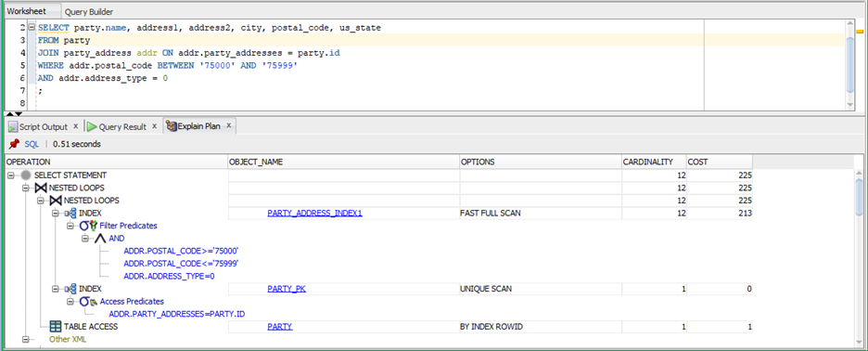The width and height of the screenshot is (868, 351).
Task: Select the ADDR.POSTAL_CODE>='75000' predicate
Action: [x=181, y=251]
